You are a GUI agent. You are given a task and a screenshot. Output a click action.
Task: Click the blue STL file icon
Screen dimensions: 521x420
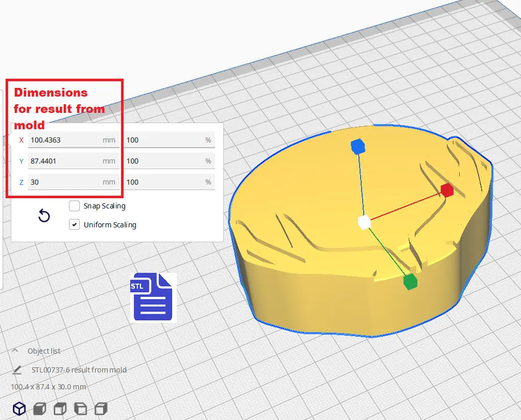click(153, 297)
